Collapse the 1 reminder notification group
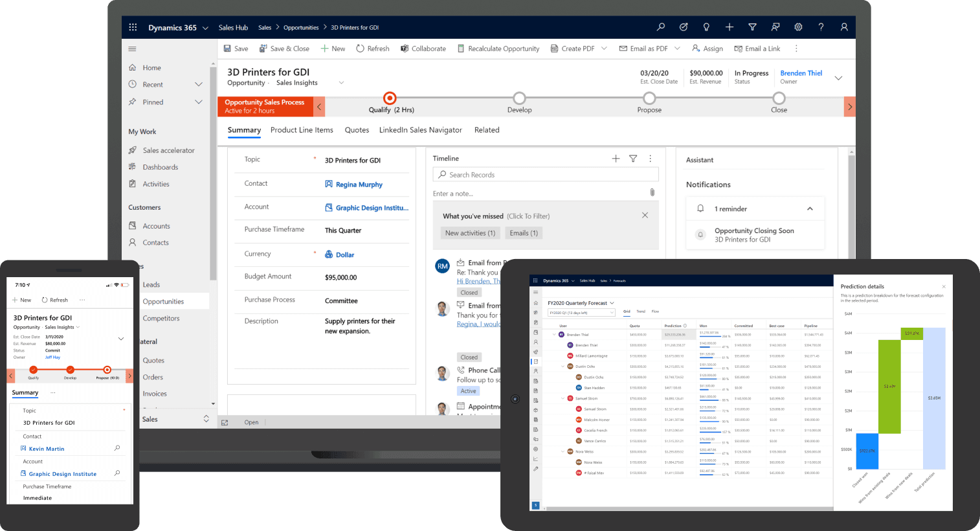 click(x=810, y=209)
